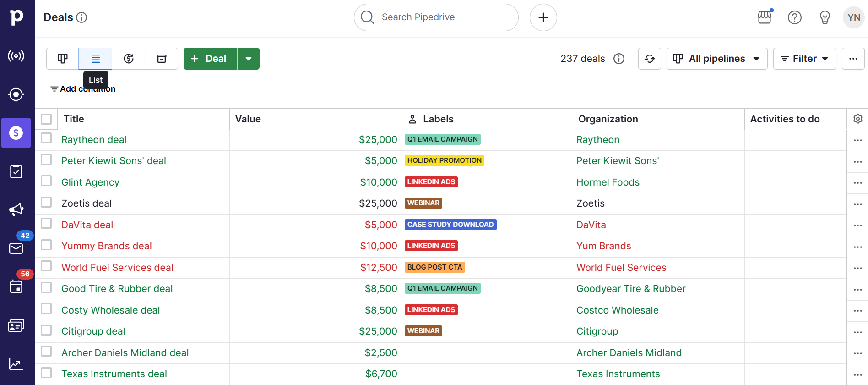The width and height of the screenshot is (868, 385).
Task: Open the Glint Agency deal link
Action: [90, 182]
